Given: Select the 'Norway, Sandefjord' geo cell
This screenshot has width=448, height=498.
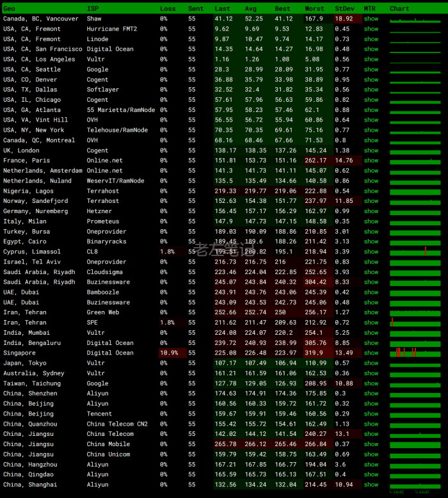Looking at the screenshot, I should coord(36,201).
